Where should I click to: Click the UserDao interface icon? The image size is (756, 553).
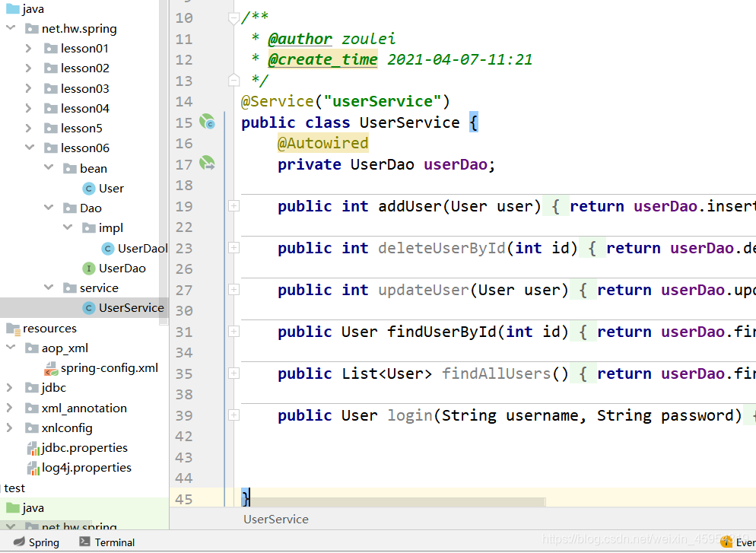coord(89,269)
